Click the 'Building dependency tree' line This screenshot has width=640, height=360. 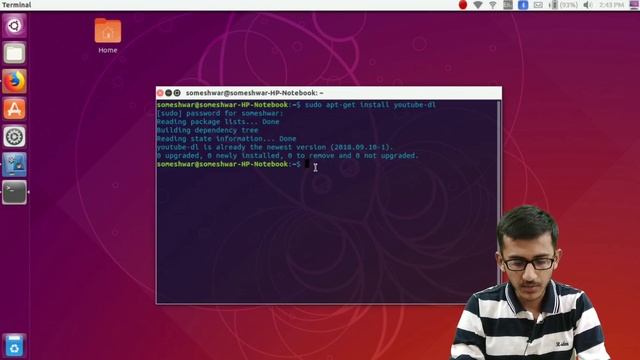pos(207,130)
